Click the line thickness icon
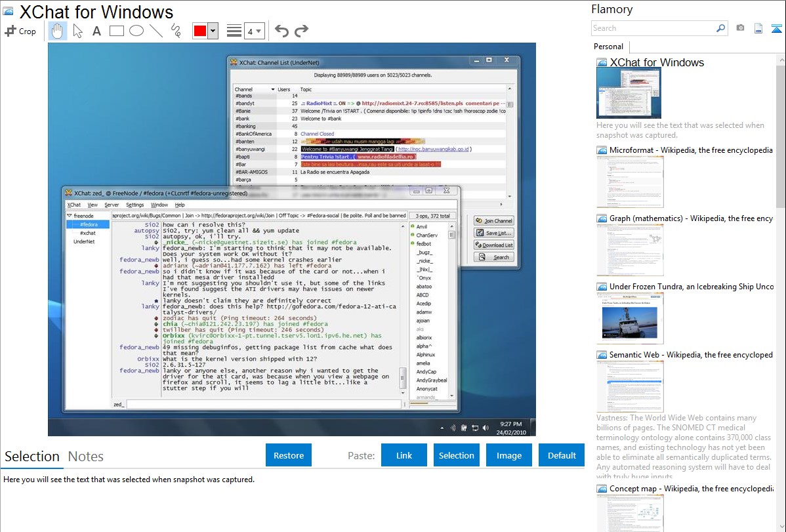Viewport: 786px width, 532px height. tap(234, 31)
